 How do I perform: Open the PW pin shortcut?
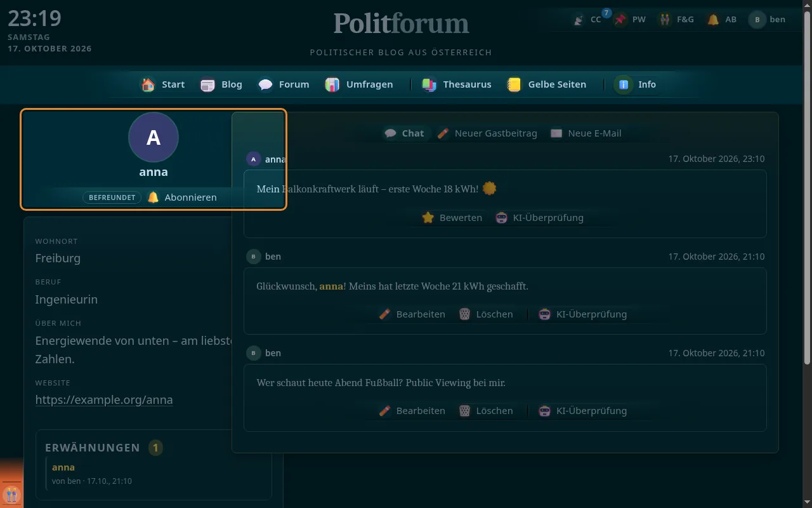(631, 19)
